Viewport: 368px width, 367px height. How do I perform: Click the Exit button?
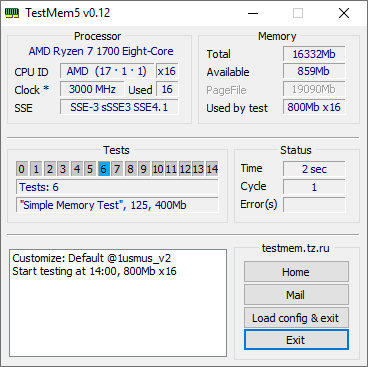pyautogui.click(x=296, y=340)
